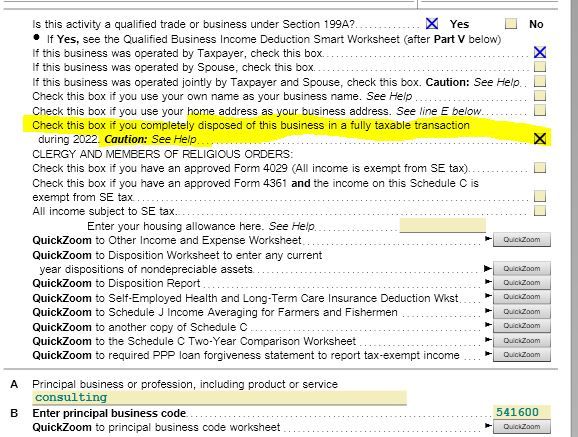Click the 'CLERGY AND MEMBERS OF RELIGIOUS ORDERS:' heading
Image resolution: width=578 pixels, height=437 pixels.
(x=163, y=154)
